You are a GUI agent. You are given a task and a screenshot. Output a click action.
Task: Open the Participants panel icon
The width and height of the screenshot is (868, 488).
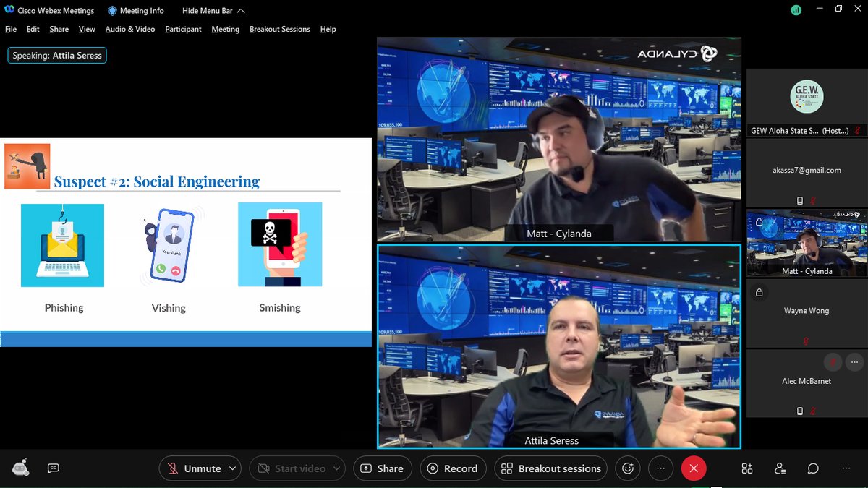(780, 468)
